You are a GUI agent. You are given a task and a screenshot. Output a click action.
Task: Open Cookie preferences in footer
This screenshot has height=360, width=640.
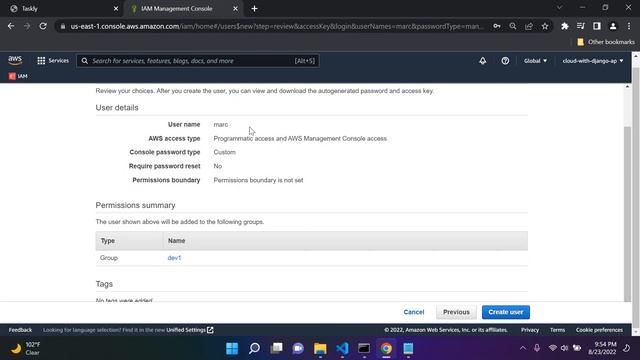pyautogui.click(x=599, y=330)
